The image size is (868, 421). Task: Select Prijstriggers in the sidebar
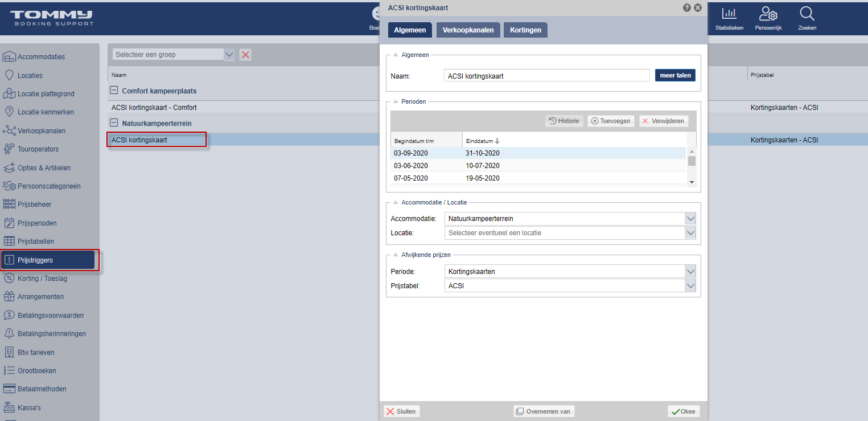click(x=48, y=260)
